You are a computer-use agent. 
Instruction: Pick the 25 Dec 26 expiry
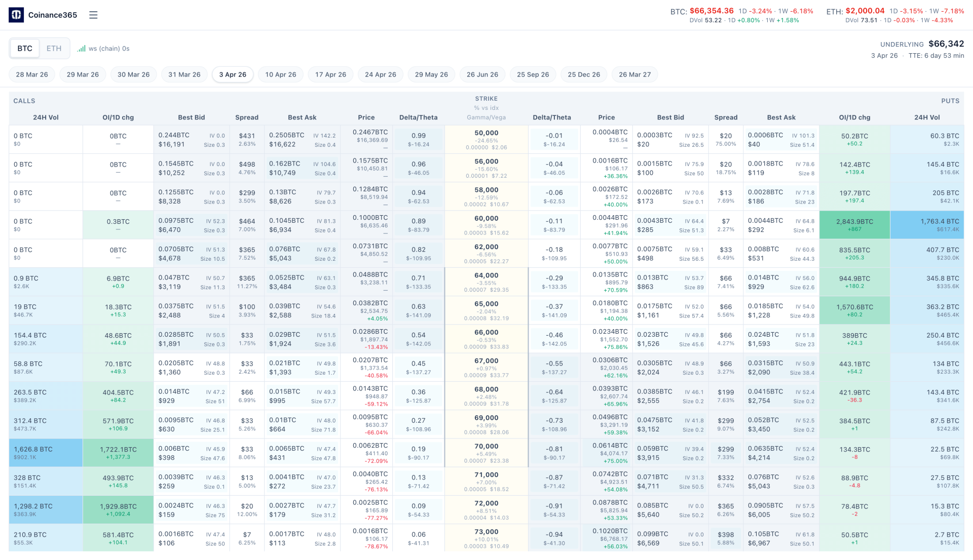(584, 74)
